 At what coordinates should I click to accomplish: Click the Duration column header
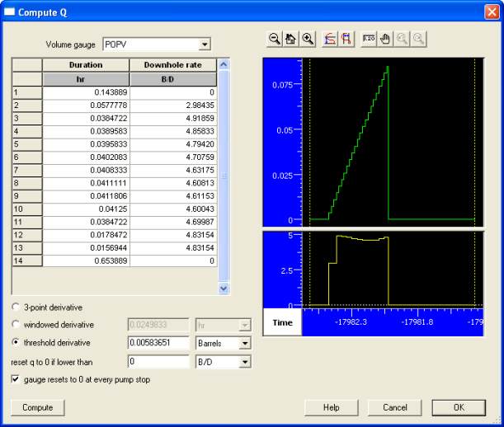pyautogui.click(x=86, y=64)
